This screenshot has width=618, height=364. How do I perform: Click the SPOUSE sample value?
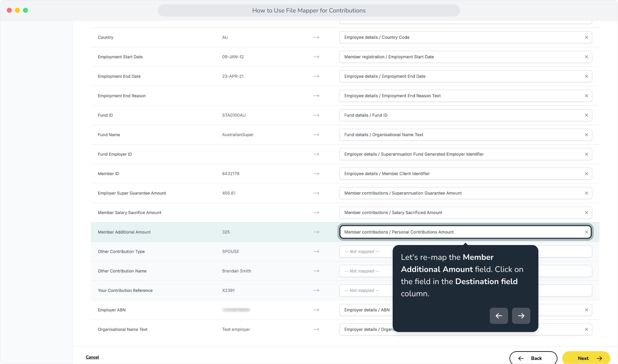pyautogui.click(x=230, y=252)
